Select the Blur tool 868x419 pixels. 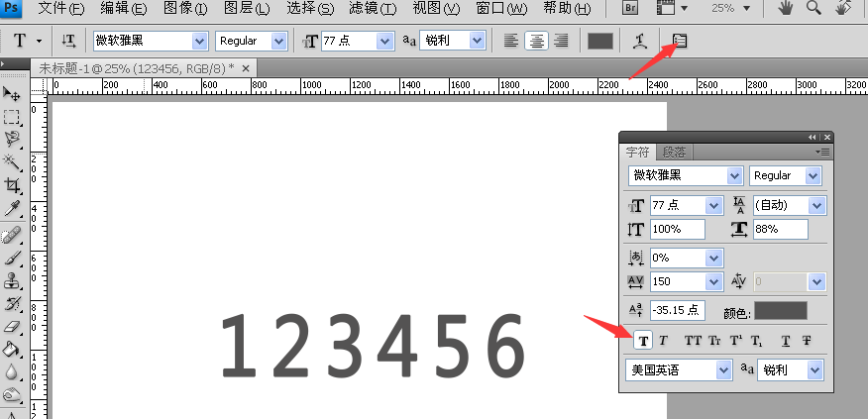[12, 372]
